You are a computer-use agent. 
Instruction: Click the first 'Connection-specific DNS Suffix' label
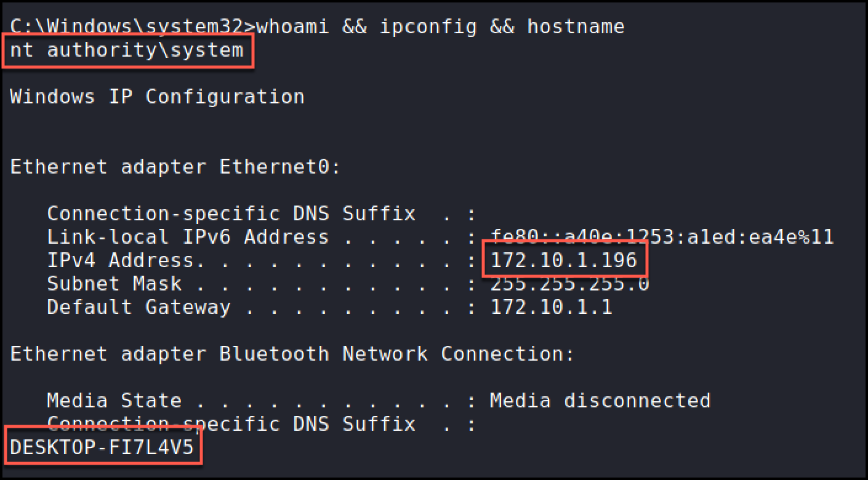click(x=231, y=214)
